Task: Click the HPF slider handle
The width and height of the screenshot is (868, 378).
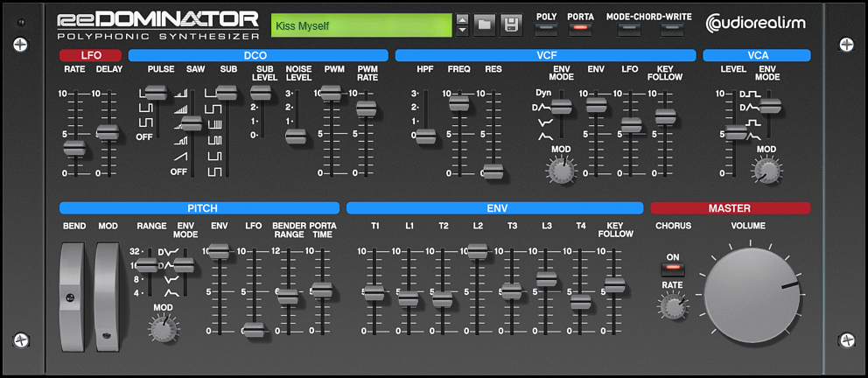Action: click(x=426, y=136)
